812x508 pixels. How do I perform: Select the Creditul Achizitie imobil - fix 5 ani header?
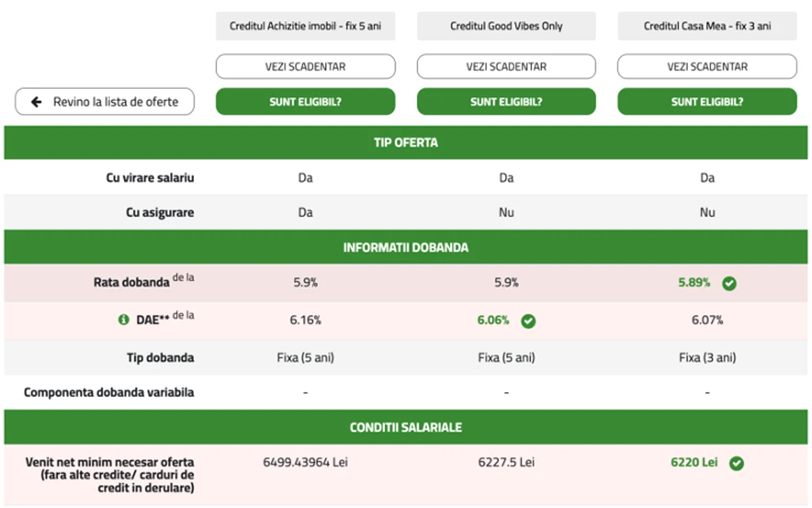pos(306,26)
